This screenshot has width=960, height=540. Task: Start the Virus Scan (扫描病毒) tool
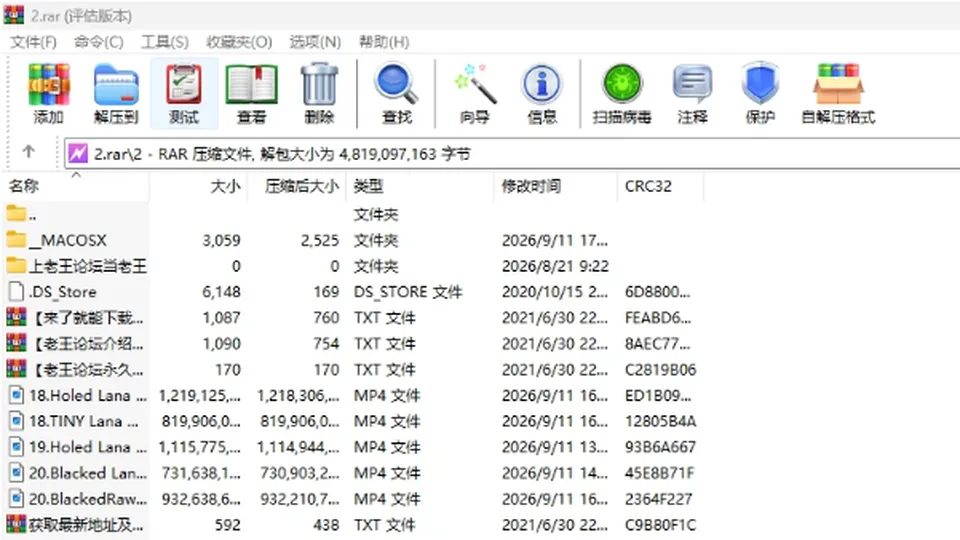pos(621,94)
